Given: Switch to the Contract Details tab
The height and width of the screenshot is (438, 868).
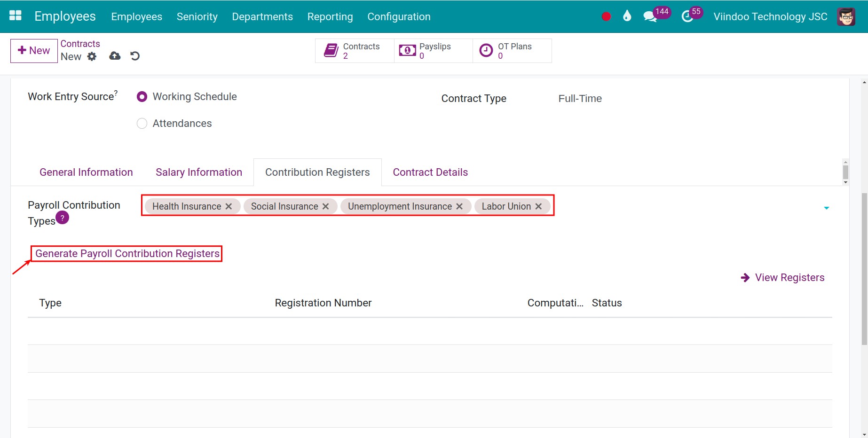Looking at the screenshot, I should pos(430,172).
